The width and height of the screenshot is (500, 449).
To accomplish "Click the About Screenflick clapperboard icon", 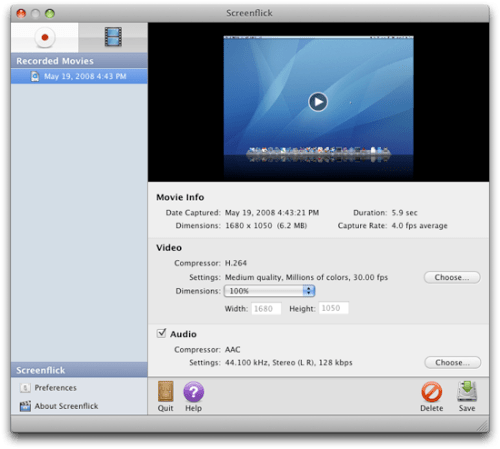I will tap(25, 406).
